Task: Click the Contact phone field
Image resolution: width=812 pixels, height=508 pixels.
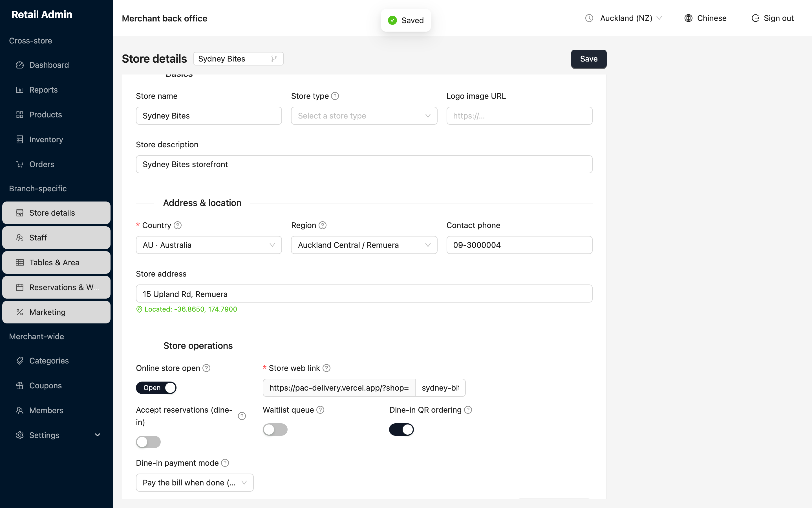Action: tap(519, 245)
